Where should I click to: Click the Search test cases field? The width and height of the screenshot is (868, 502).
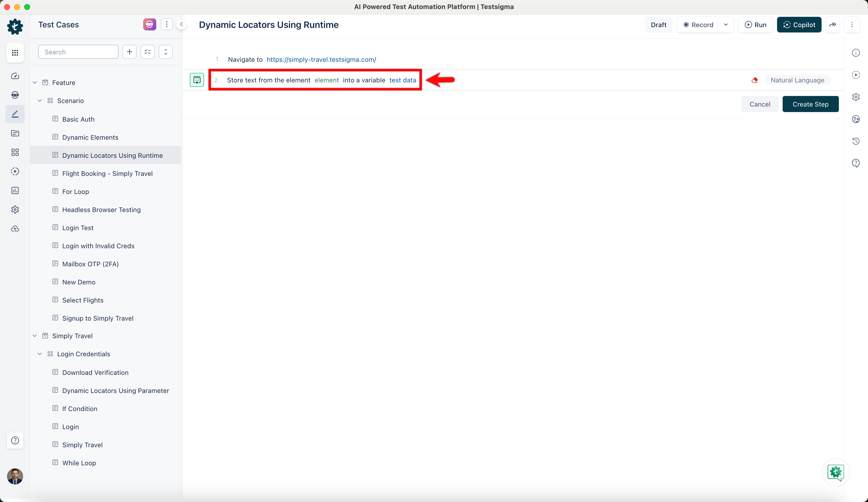tap(78, 52)
